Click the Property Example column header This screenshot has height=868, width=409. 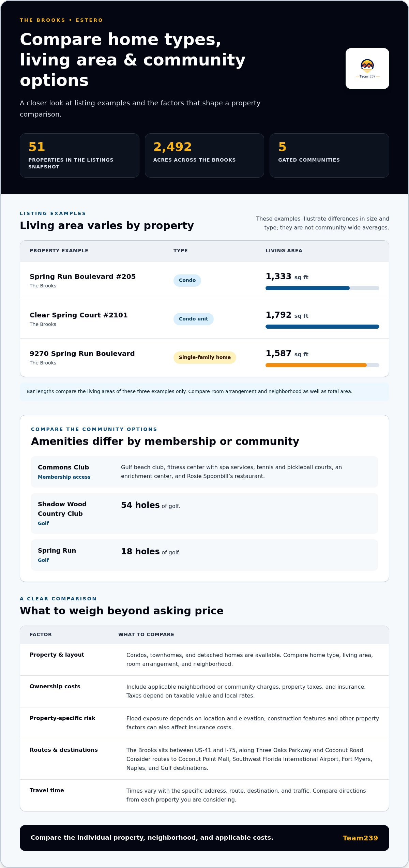click(59, 251)
